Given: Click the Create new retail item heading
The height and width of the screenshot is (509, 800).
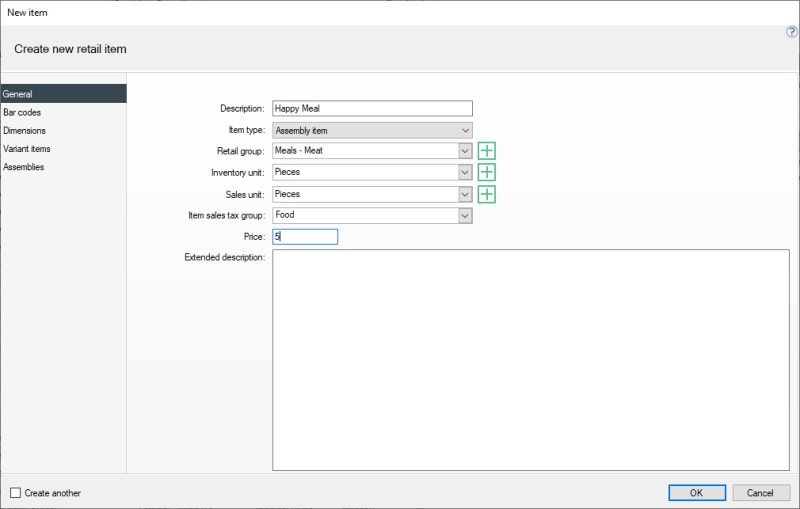Looking at the screenshot, I should (x=70, y=49).
